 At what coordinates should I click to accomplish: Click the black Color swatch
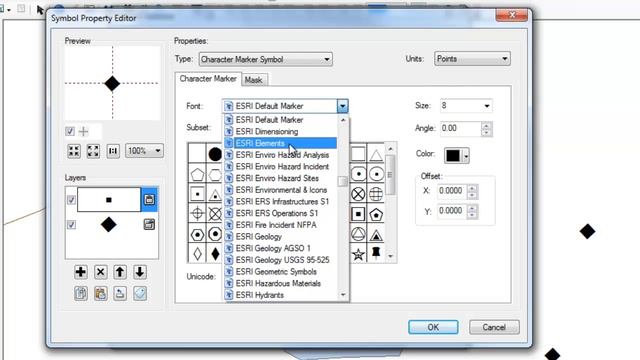pos(453,156)
